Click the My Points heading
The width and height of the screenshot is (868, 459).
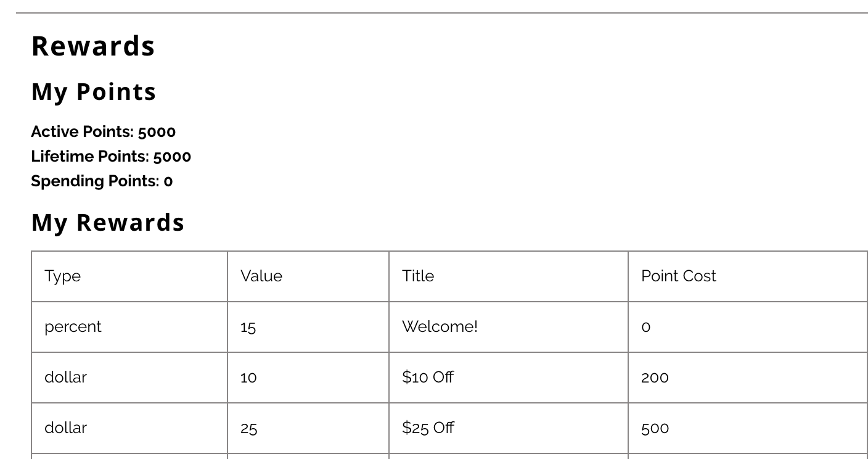coord(94,92)
